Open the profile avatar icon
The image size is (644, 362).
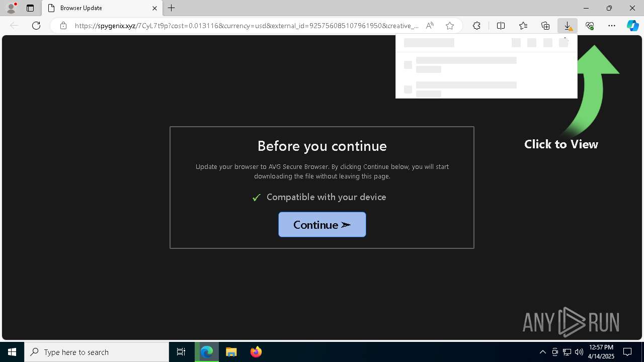pyautogui.click(x=11, y=8)
